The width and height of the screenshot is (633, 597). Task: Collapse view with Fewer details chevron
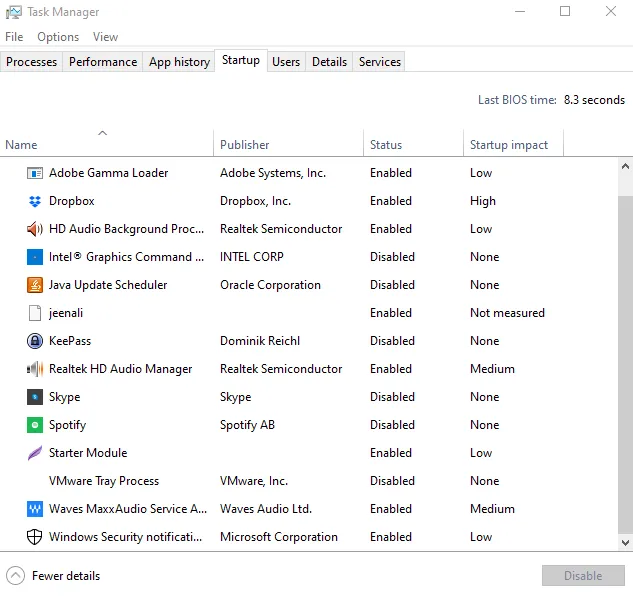pyautogui.click(x=15, y=575)
